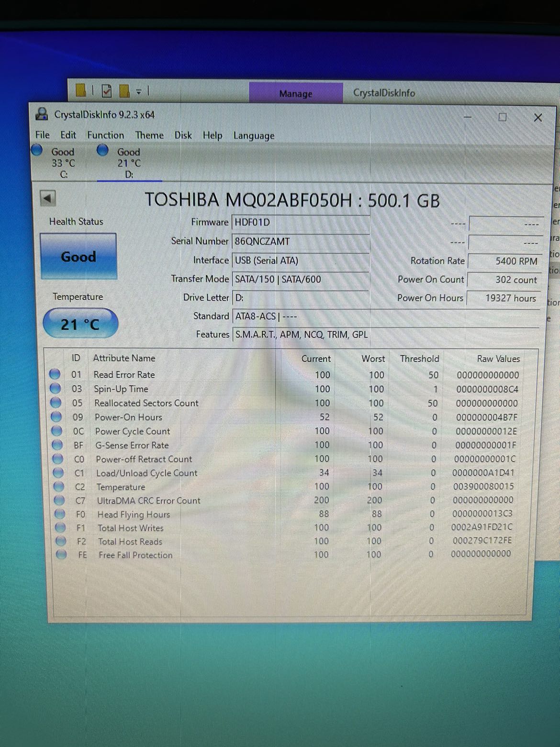The height and width of the screenshot is (747, 560).
Task: Open the Disk menu
Action: coord(183,135)
